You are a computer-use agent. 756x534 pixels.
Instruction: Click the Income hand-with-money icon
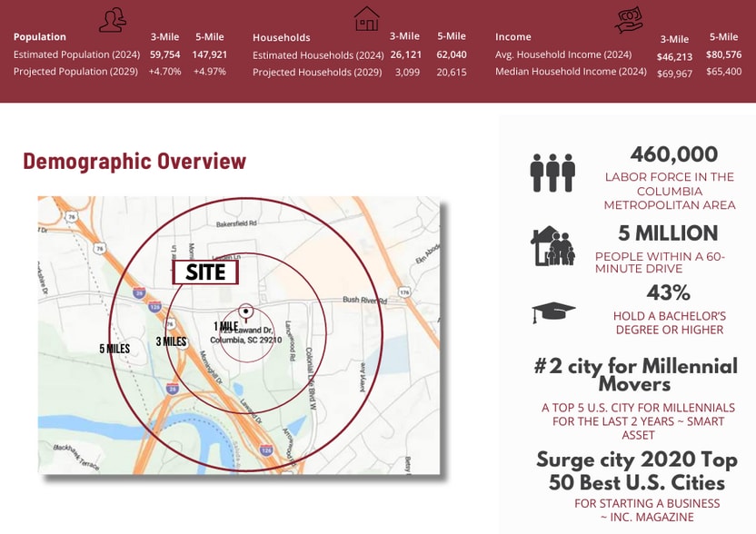coord(630,18)
